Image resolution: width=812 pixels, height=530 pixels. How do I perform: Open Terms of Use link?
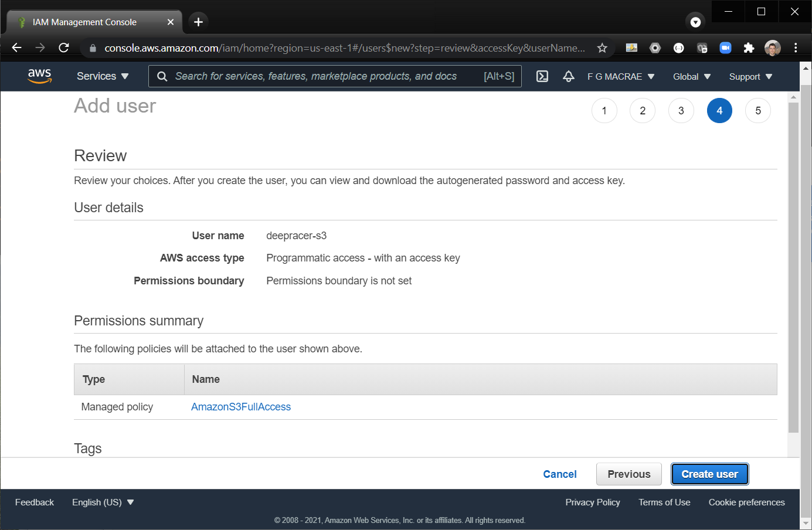tap(664, 502)
